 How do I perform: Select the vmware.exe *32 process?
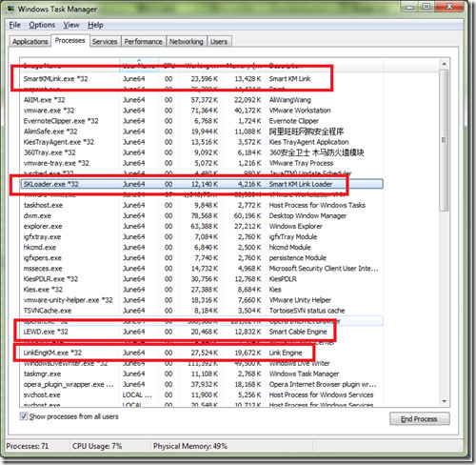[x=202, y=111]
